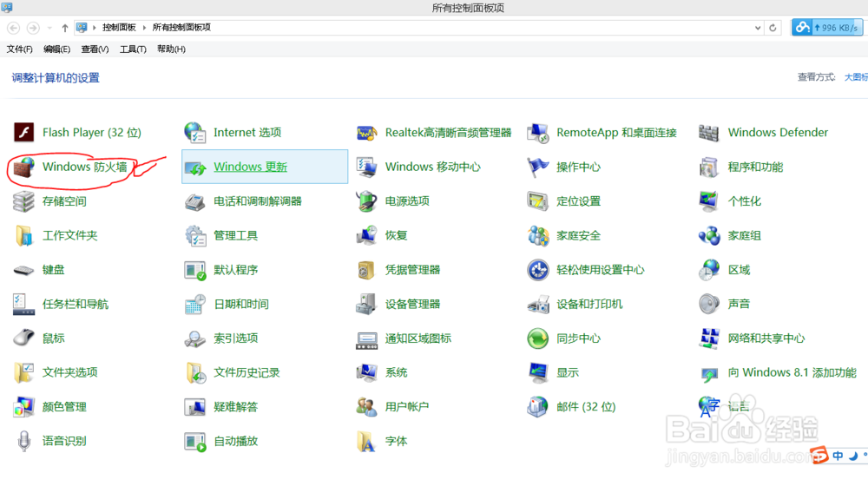Viewport: 868px width, 486px height.
Task: Open the 查看(V) menu
Action: (x=95, y=49)
